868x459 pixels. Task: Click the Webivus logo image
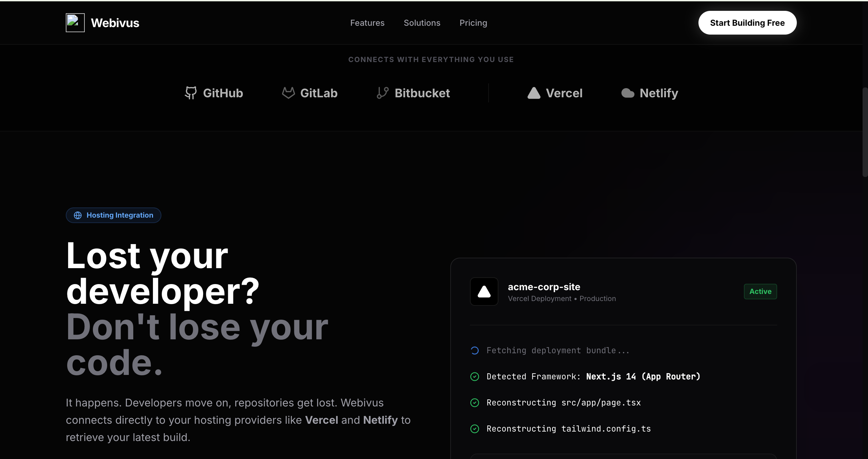pos(75,23)
